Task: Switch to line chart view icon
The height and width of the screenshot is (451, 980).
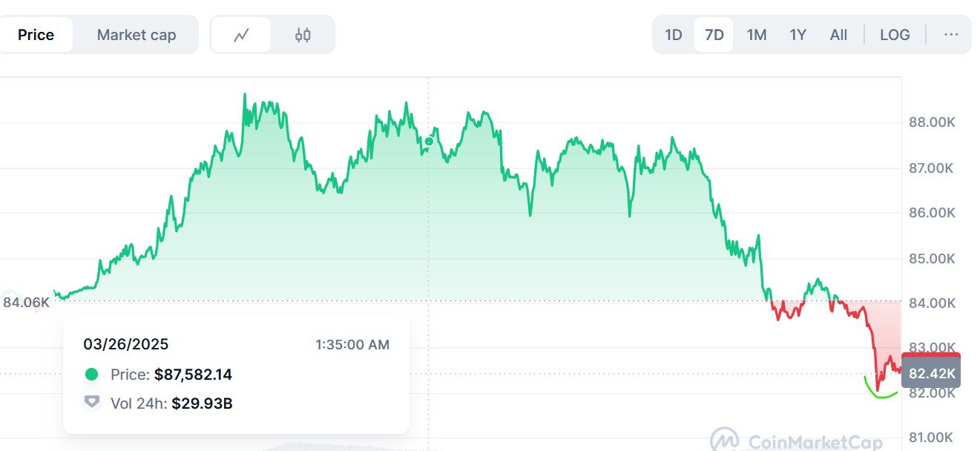Action: point(241,35)
